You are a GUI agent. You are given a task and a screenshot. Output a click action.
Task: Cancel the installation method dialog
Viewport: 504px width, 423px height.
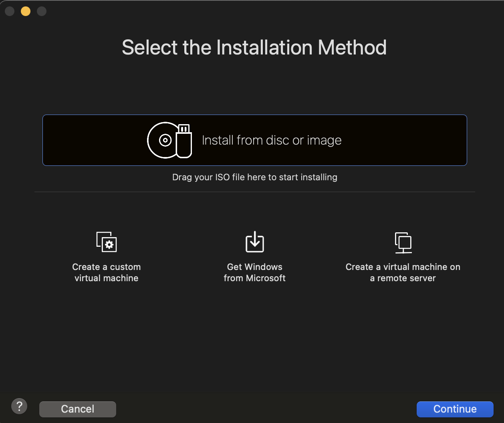pos(77,409)
